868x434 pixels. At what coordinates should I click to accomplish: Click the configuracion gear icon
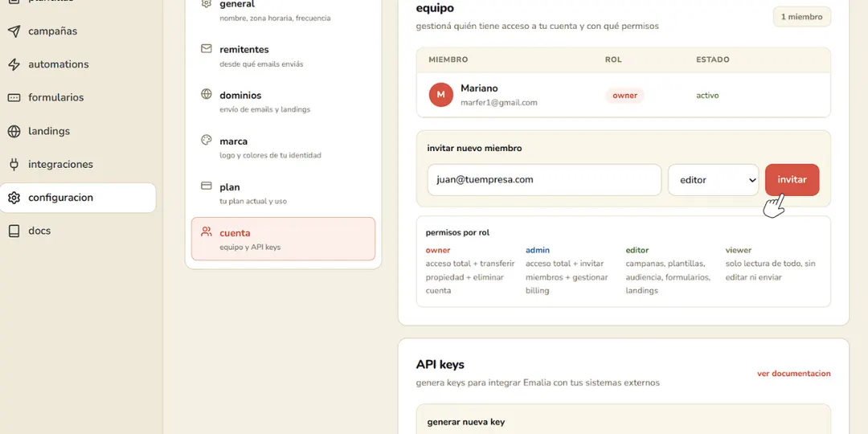pos(14,198)
